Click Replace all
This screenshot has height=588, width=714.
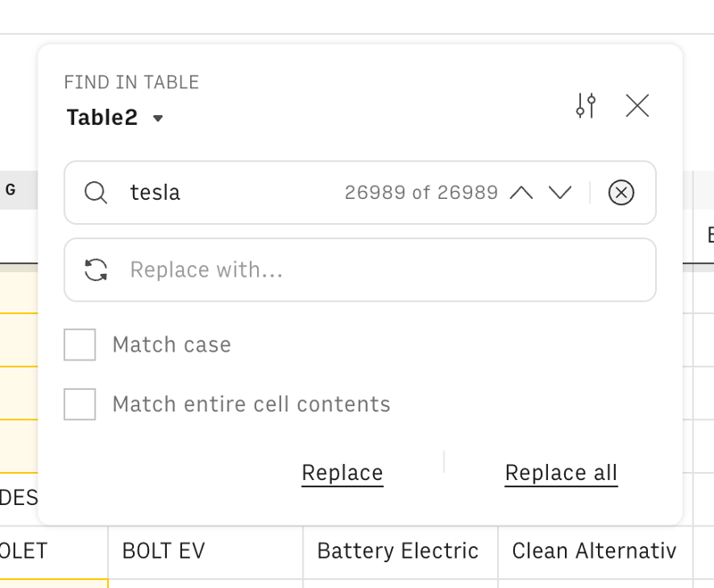(560, 472)
